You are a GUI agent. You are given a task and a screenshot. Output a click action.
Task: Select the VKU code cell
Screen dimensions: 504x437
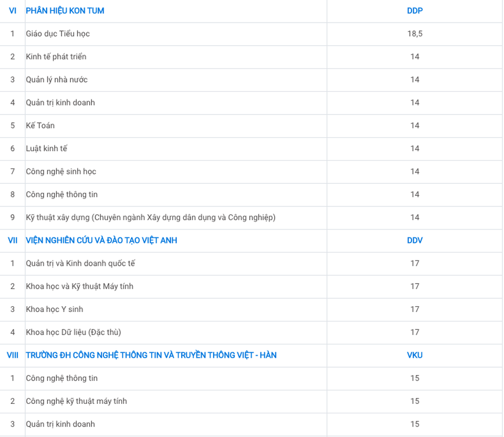pos(414,355)
